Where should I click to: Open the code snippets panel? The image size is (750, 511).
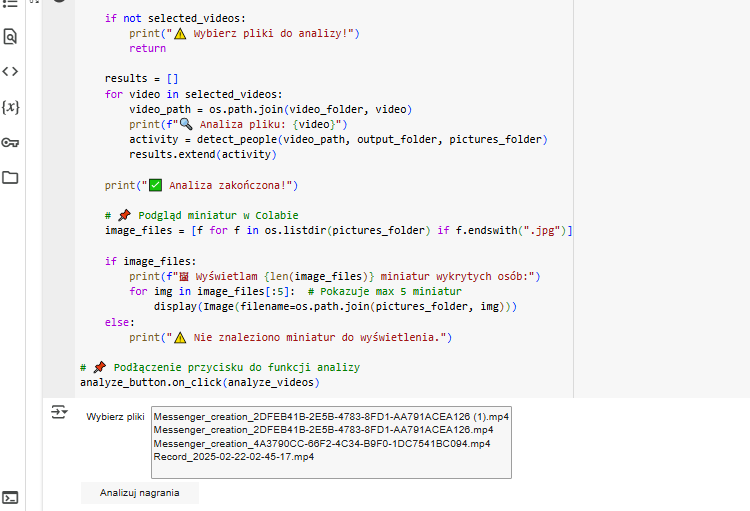point(10,72)
